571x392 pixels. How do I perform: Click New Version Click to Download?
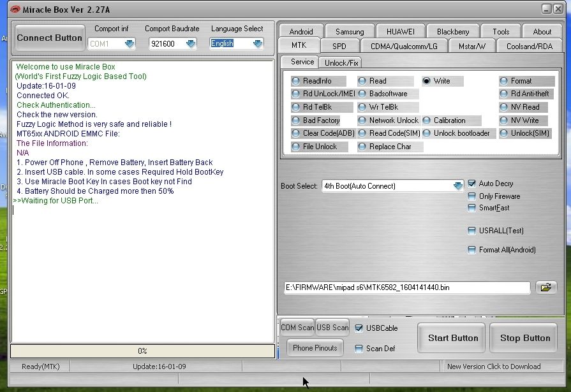[493, 367]
